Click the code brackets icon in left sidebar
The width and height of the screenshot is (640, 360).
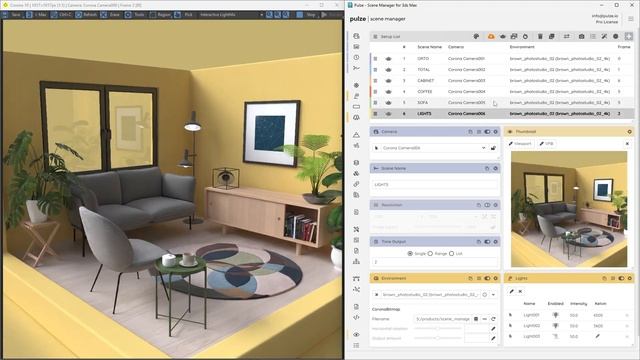(356, 317)
